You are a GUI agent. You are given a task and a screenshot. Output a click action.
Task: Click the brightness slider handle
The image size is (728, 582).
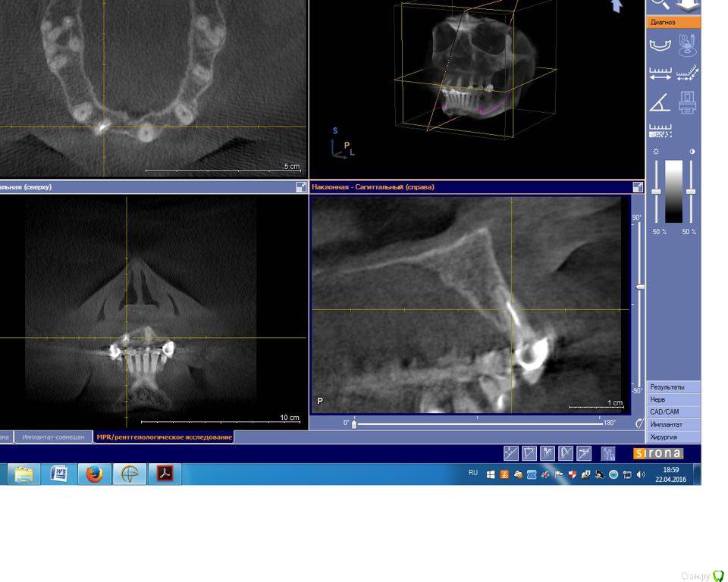click(x=656, y=192)
